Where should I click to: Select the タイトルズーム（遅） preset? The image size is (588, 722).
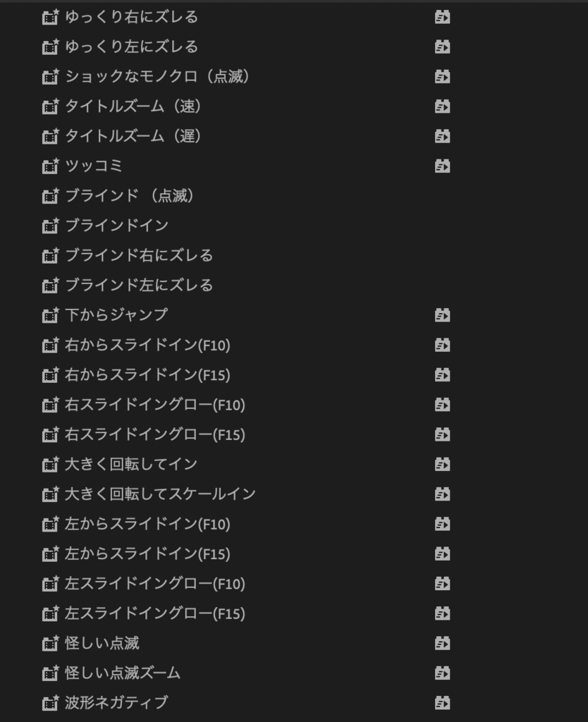[133, 136]
